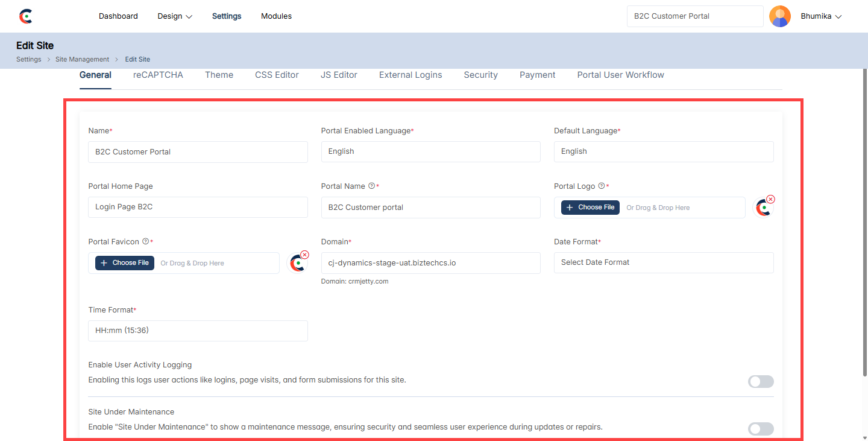Switch to the reCAPTCHA tab
868x441 pixels.
point(158,75)
